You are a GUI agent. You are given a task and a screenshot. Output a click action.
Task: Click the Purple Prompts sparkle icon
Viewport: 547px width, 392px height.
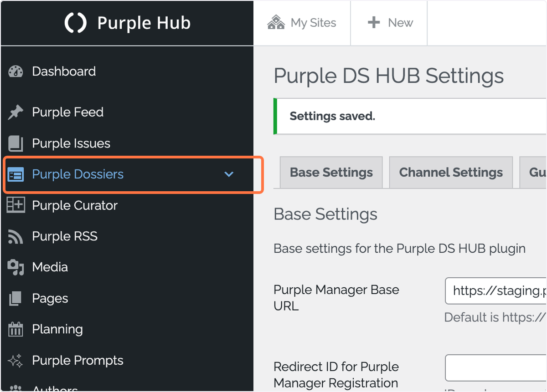15,361
